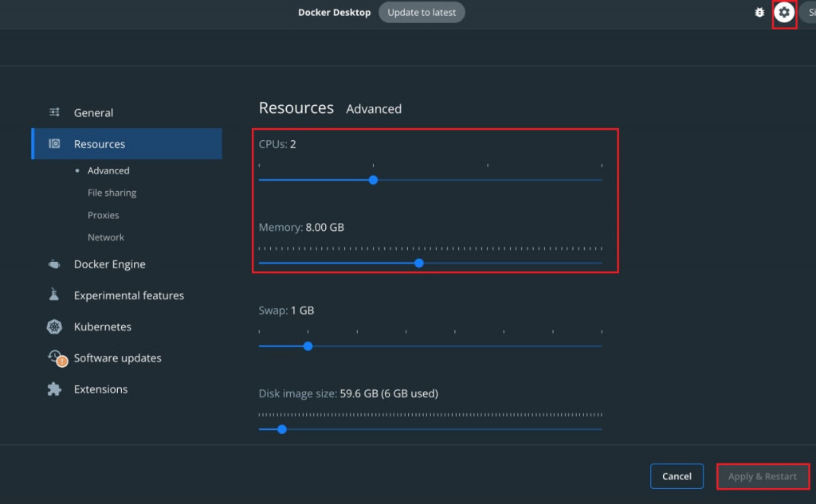Viewport: 816px width, 504px height.
Task: Click the Docker Desktop title text
Action: [x=334, y=13]
